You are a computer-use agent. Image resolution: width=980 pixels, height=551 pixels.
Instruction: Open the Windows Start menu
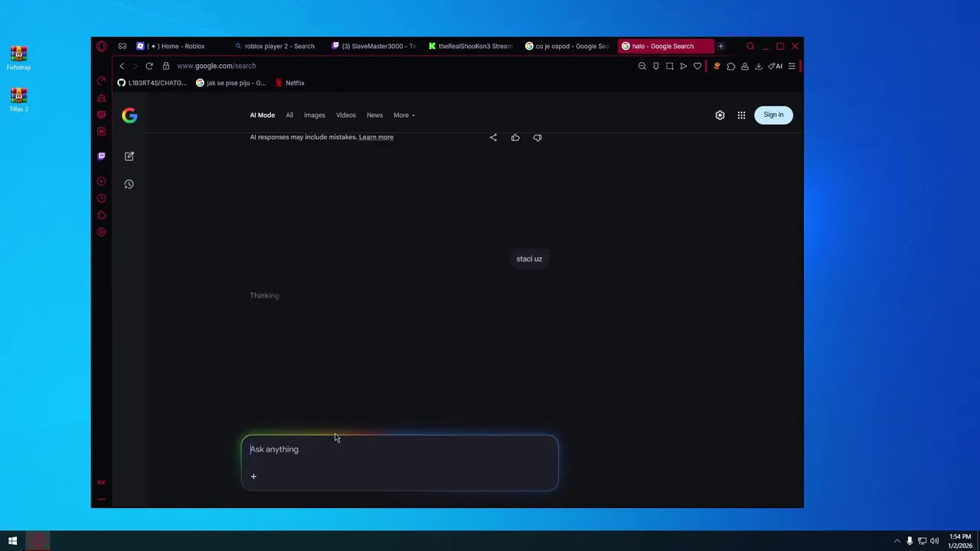coord(12,541)
